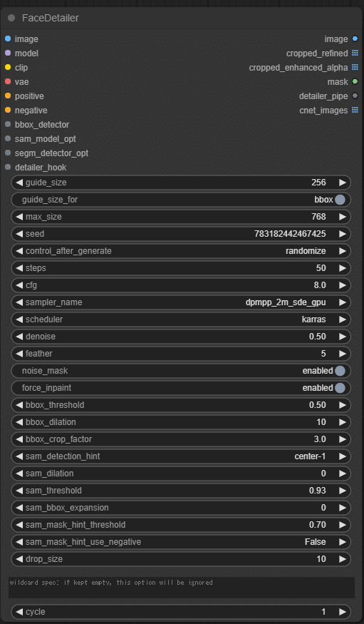
Task: Click the cropped_refined grid output socket
Action: click(355, 53)
